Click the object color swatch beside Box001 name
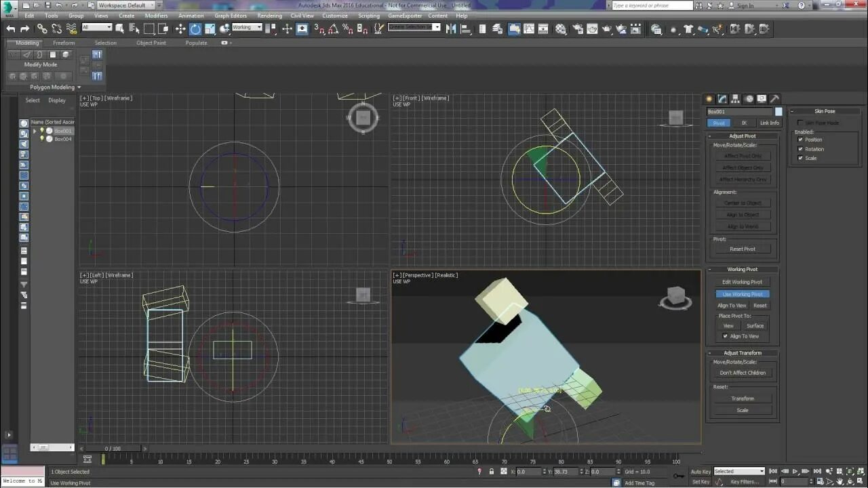 778,112
